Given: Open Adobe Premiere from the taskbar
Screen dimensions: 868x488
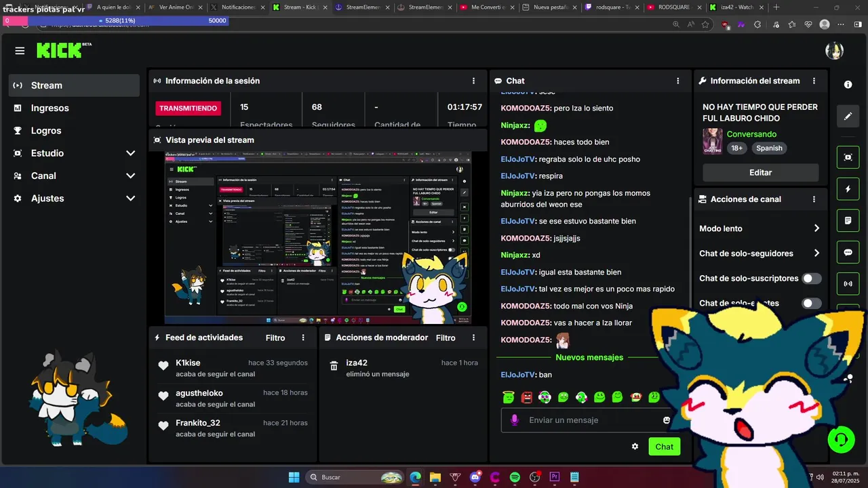Looking at the screenshot, I should pos(555,477).
